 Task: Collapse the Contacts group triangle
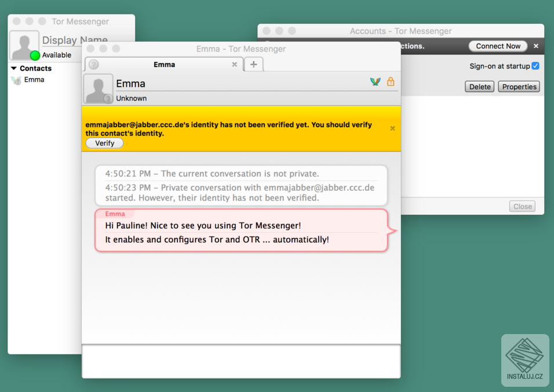coord(13,68)
